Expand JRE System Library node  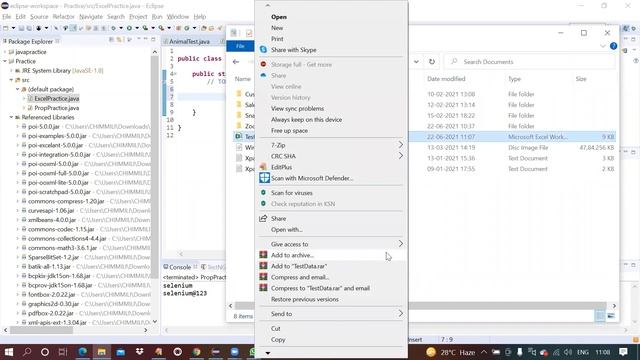point(11,71)
